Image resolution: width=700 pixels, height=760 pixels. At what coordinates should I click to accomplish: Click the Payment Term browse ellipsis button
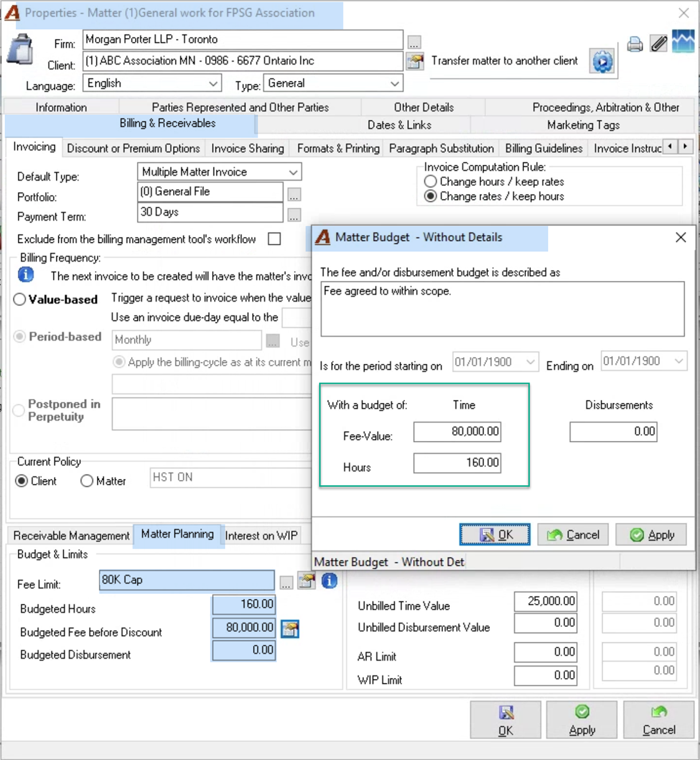(x=294, y=215)
